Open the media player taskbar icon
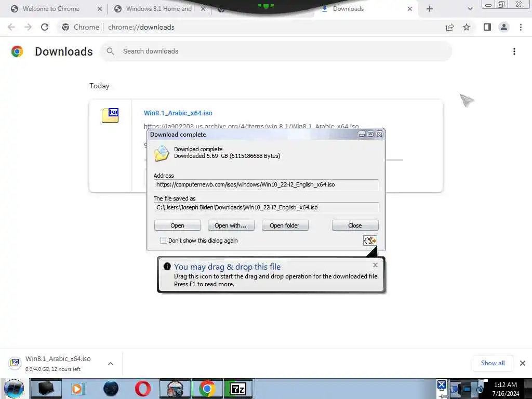This screenshot has height=399, width=532. pos(77,389)
